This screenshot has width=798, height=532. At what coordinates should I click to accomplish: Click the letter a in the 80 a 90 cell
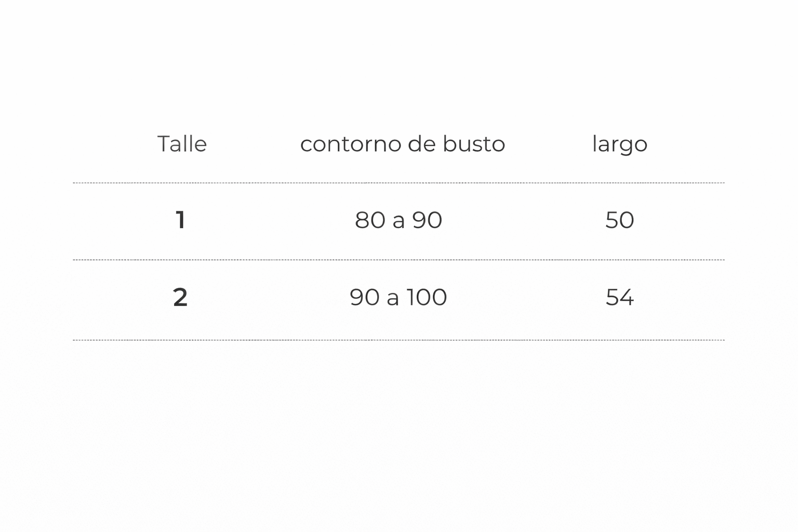point(398,221)
